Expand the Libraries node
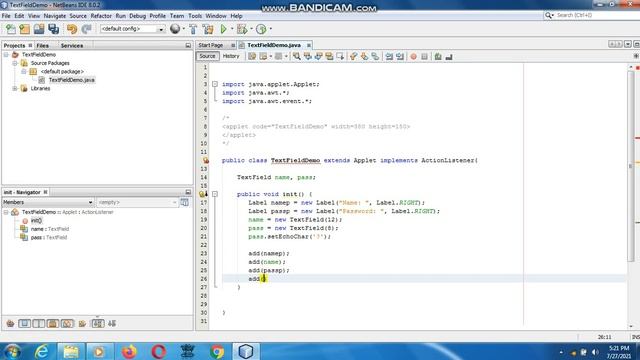 point(15,88)
